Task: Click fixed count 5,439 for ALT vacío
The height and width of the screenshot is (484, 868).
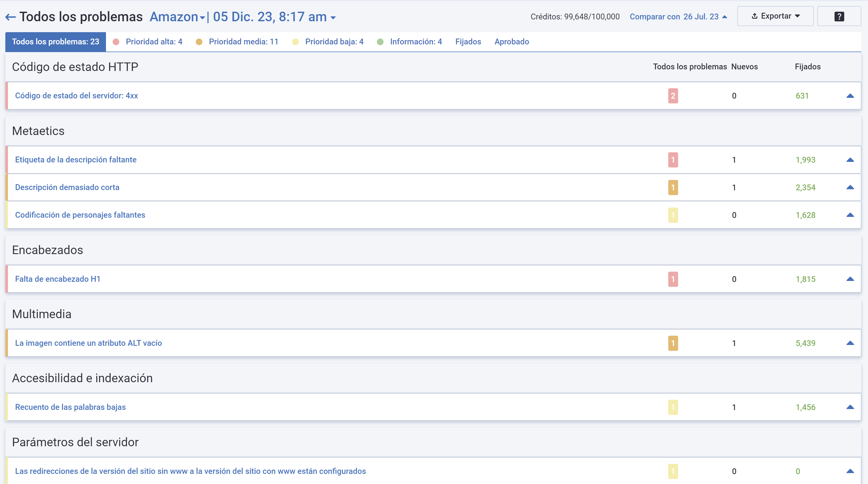Action: pyautogui.click(x=805, y=343)
